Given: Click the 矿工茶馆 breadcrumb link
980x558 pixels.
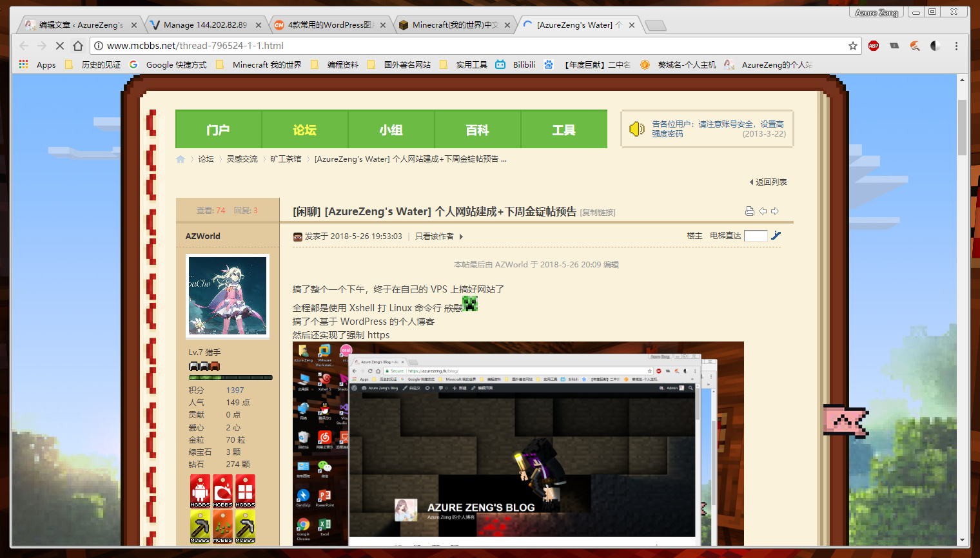Looking at the screenshot, I should 286,159.
